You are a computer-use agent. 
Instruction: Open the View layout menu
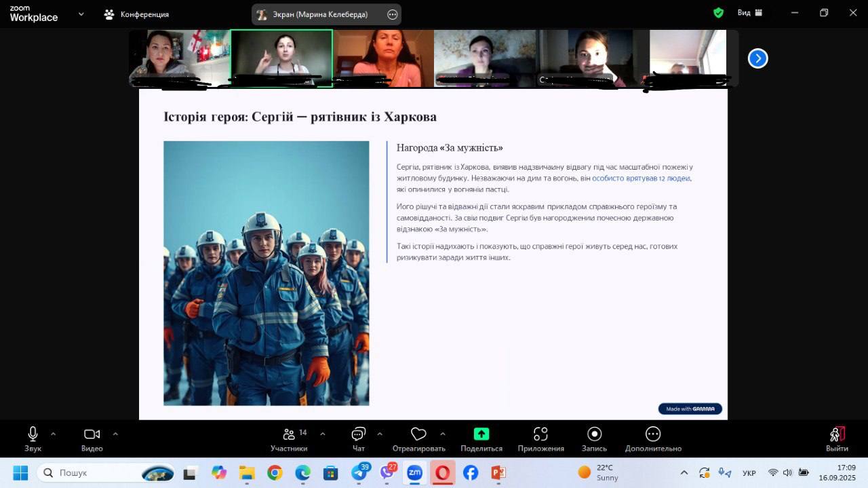tap(749, 13)
